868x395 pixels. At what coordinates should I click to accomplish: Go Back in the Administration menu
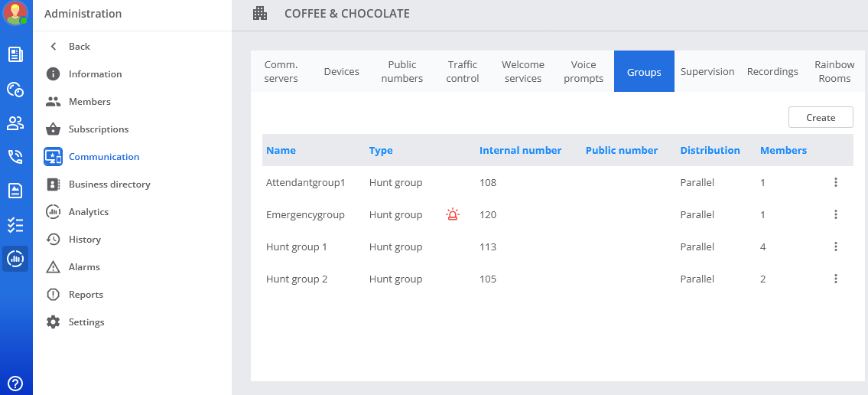(79, 47)
